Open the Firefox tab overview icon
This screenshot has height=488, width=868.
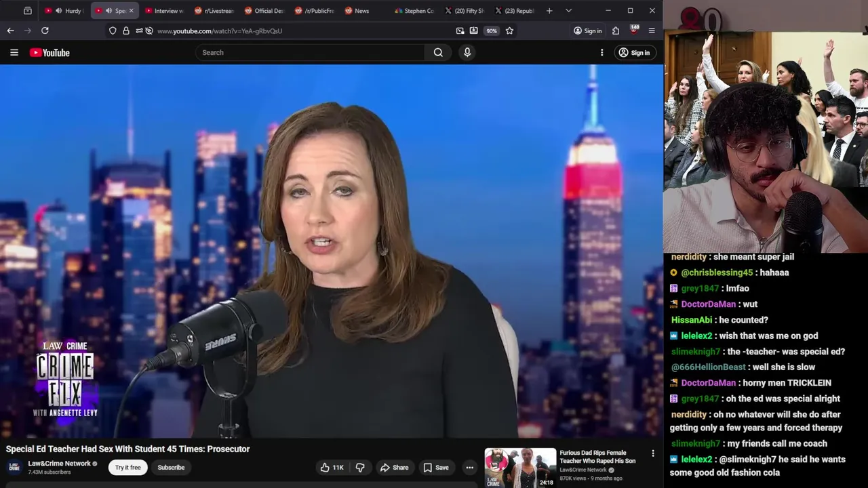tap(27, 11)
